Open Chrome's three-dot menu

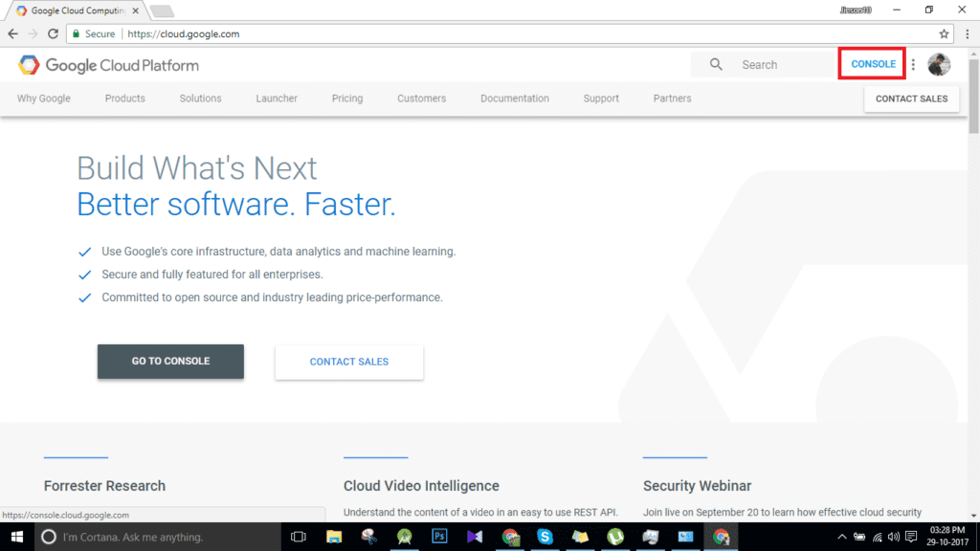[968, 33]
